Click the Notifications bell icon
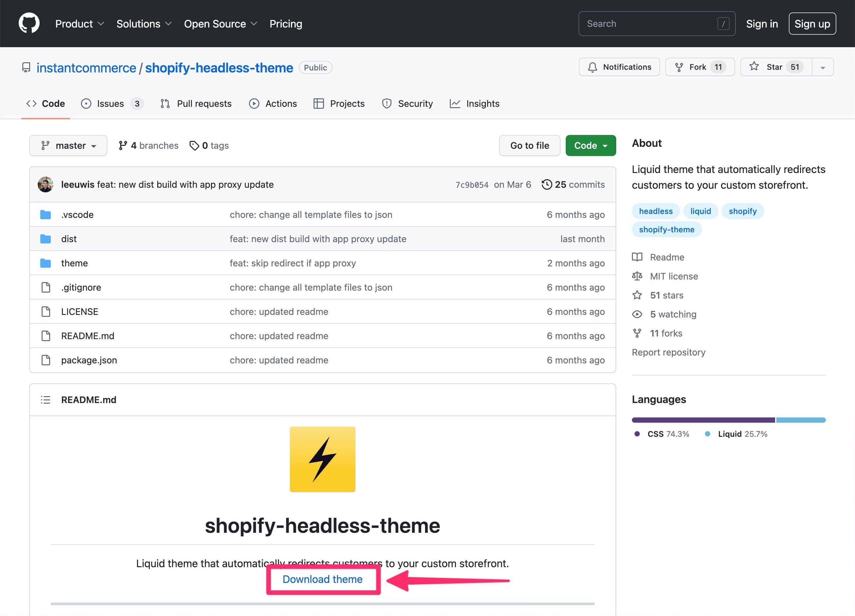 point(593,67)
